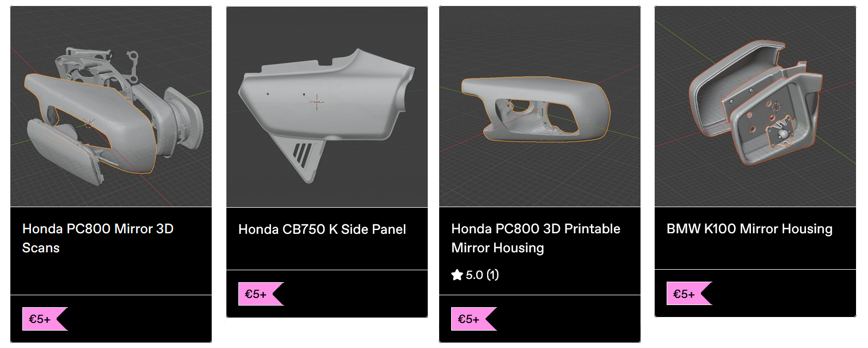This screenshot has width=868, height=348.
Task: Click the 3D cursor inside the BMW K100 mirror preview
Action: coord(777,106)
